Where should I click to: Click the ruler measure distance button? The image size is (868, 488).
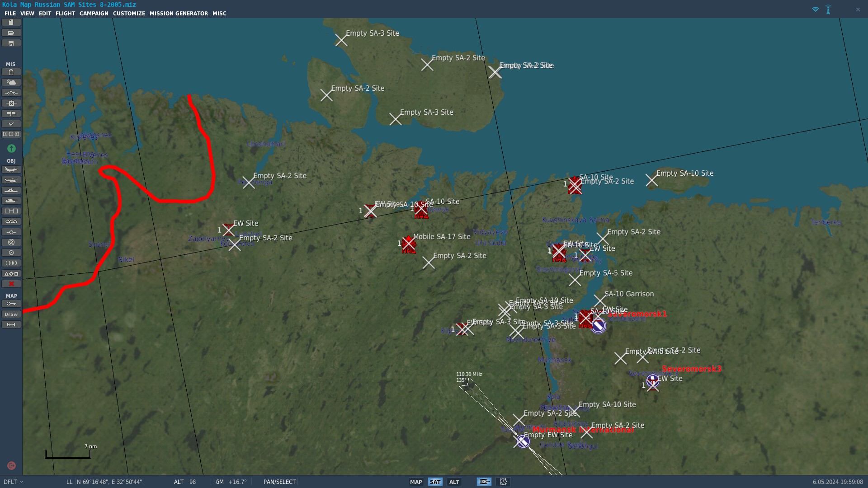tap(11, 325)
